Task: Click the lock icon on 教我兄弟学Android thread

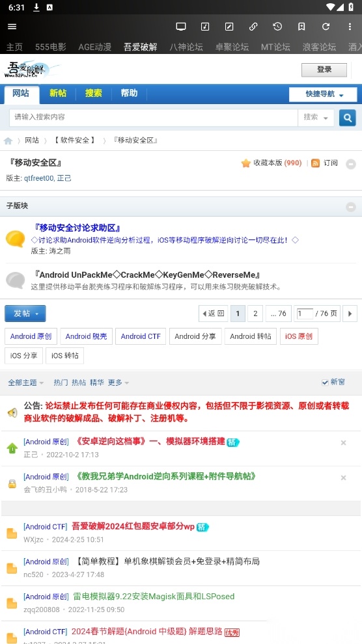Action: [x=12, y=483]
